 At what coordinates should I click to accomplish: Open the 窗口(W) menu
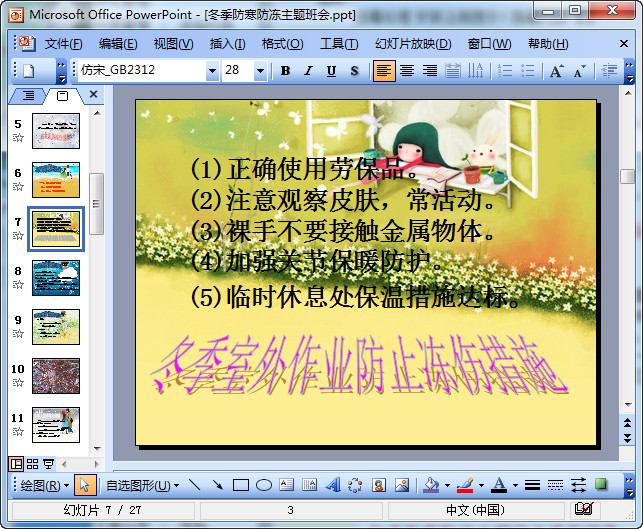pos(490,43)
